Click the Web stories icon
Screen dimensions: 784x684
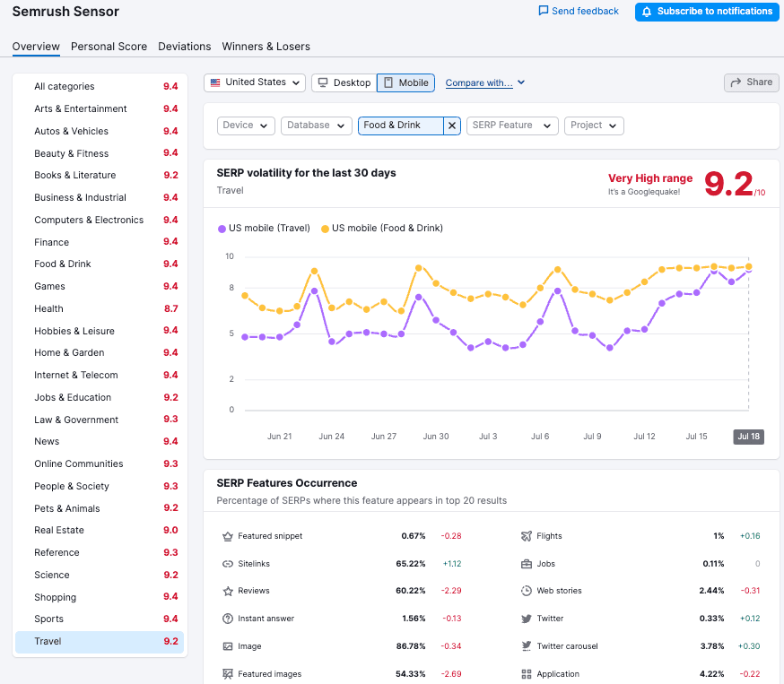tap(527, 591)
